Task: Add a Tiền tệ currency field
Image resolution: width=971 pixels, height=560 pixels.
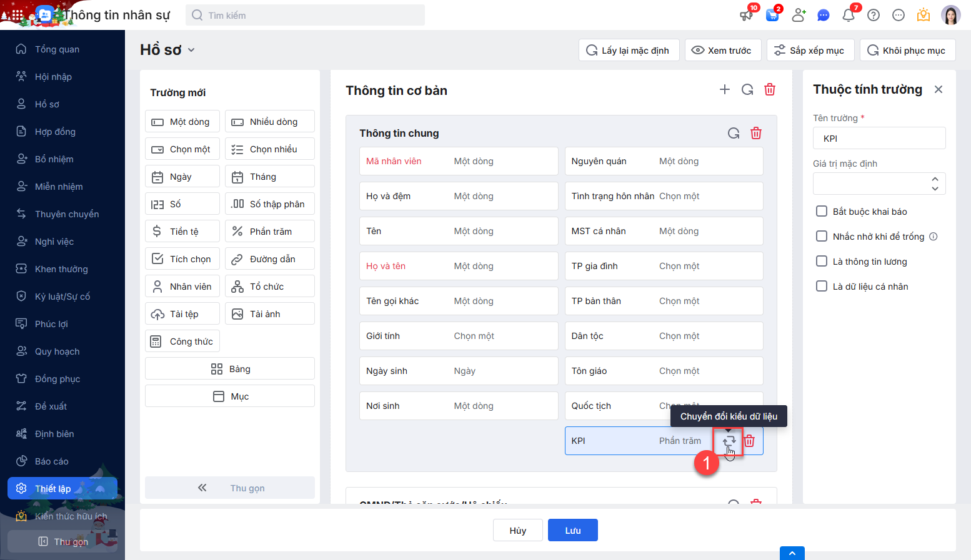Action: pyautogui.click(x=182, y=231)
